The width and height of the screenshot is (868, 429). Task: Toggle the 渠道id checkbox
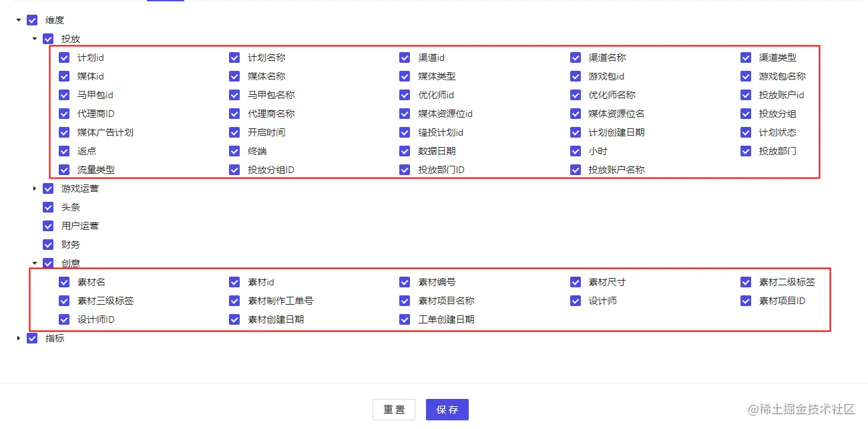[405, 57]
